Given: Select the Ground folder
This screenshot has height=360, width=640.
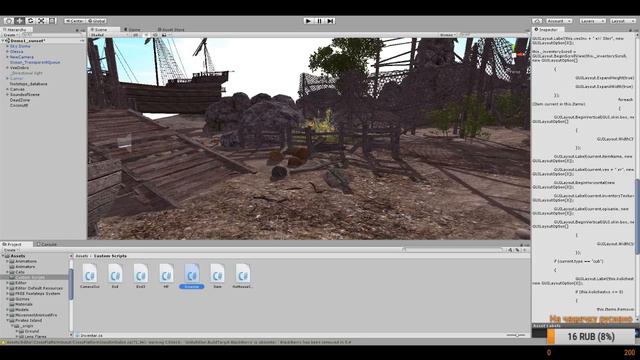Looking at the screenshot, I should click(x=32, y=331).
